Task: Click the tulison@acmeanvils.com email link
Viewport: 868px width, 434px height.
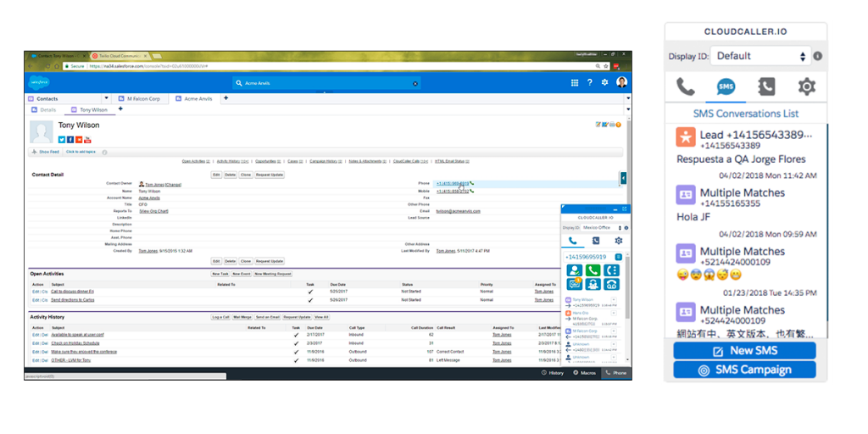Action: 458,211
